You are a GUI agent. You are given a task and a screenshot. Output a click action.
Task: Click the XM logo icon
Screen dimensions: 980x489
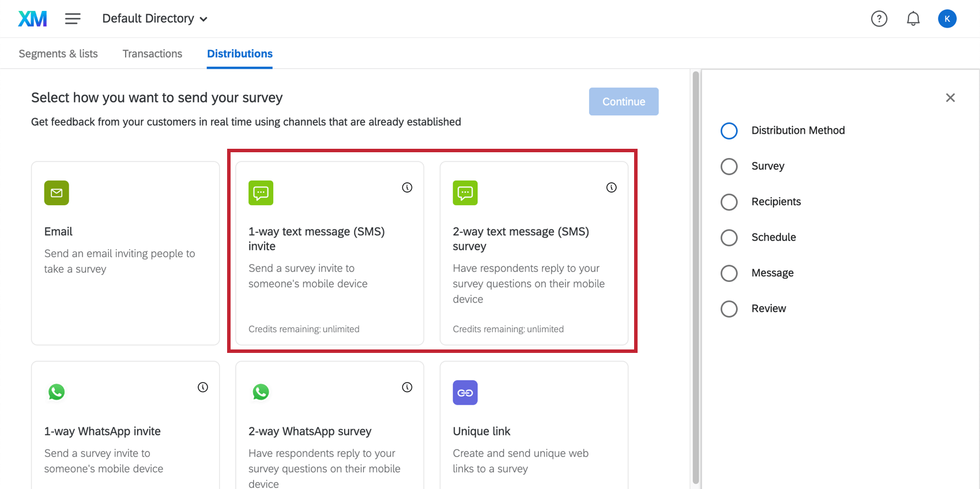point(32,18)
